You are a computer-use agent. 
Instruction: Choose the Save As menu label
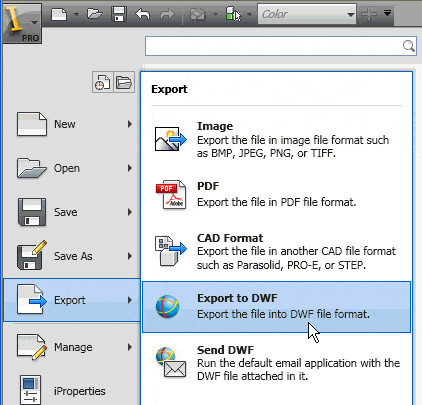pyautogui.click(x=73, y=256)
